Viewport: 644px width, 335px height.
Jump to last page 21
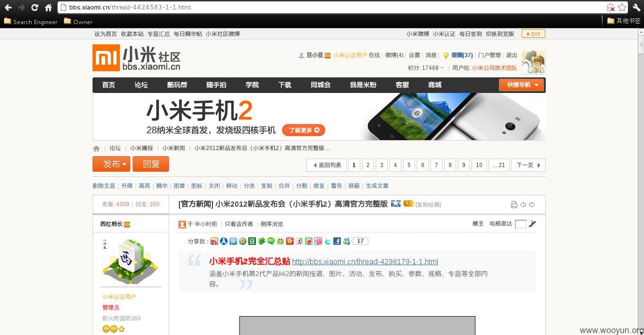pos(499,165)
